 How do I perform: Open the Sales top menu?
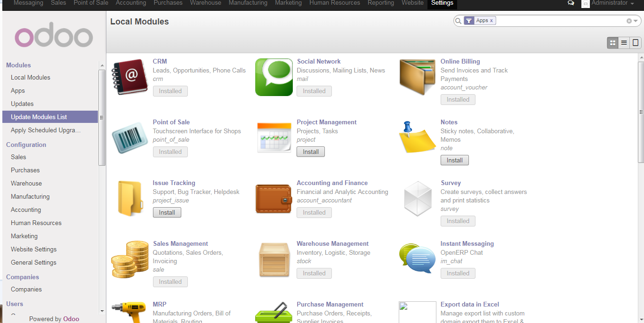click(x=58, y=3)
